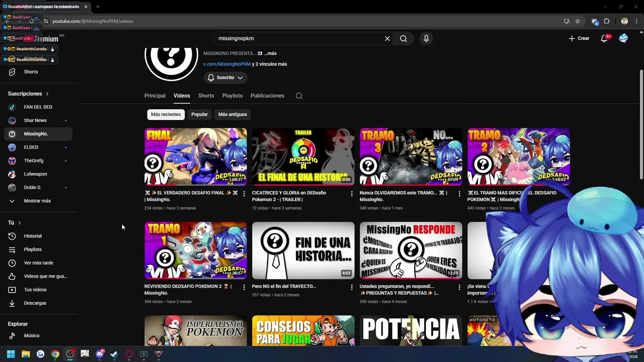Select MissingNo. in subscriptions list
644x362 pixels.
click(38, 134)
